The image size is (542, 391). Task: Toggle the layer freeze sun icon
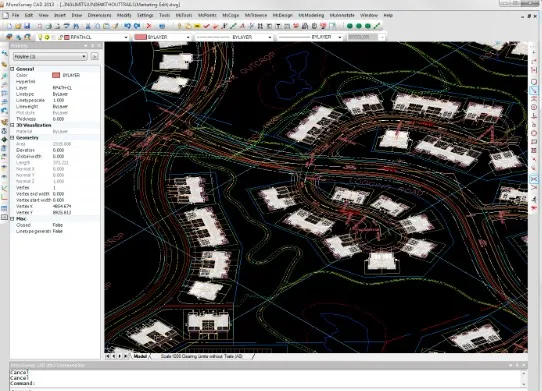coord(47,37)
